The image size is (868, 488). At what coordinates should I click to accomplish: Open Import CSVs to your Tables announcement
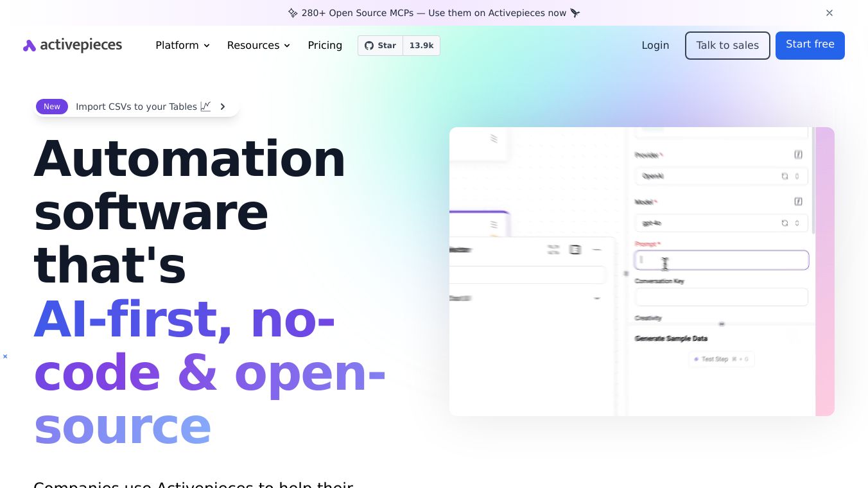[x=137, y=107]
